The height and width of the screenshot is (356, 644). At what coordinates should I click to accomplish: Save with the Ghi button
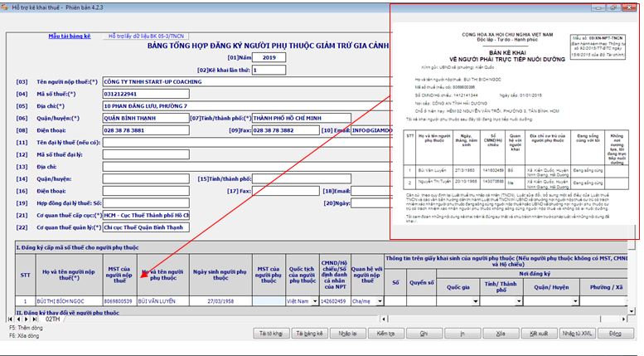click(423, 332)
